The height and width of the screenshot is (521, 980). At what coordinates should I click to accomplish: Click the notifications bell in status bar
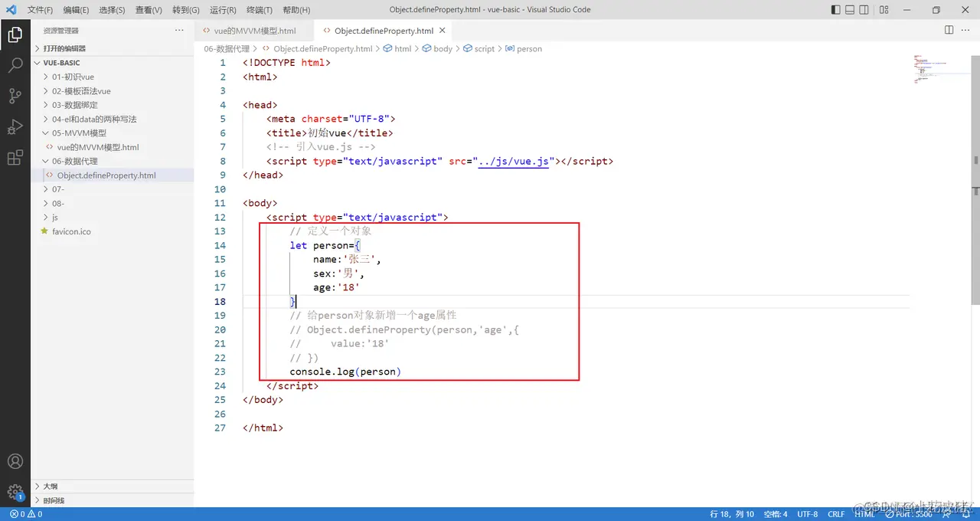pyautogui.click(x=968, y=514)
